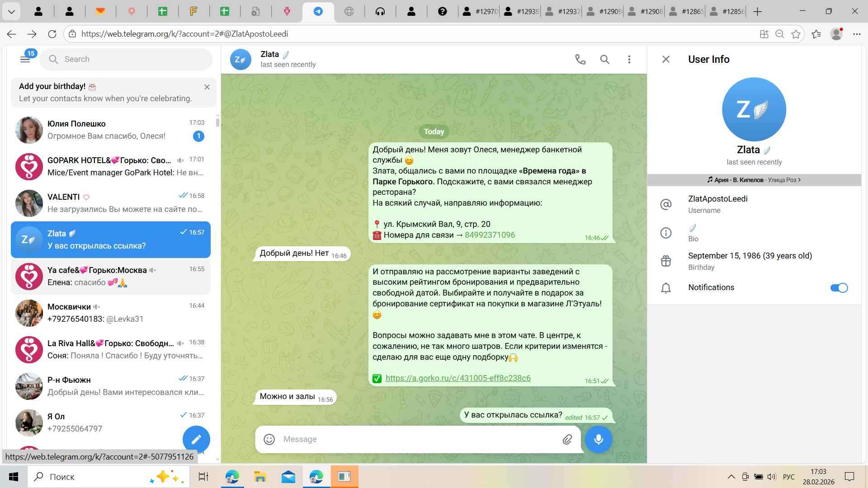Expand the browser tab list chevron
Viewport: 868px width, 488px height.
coord(11,11)
